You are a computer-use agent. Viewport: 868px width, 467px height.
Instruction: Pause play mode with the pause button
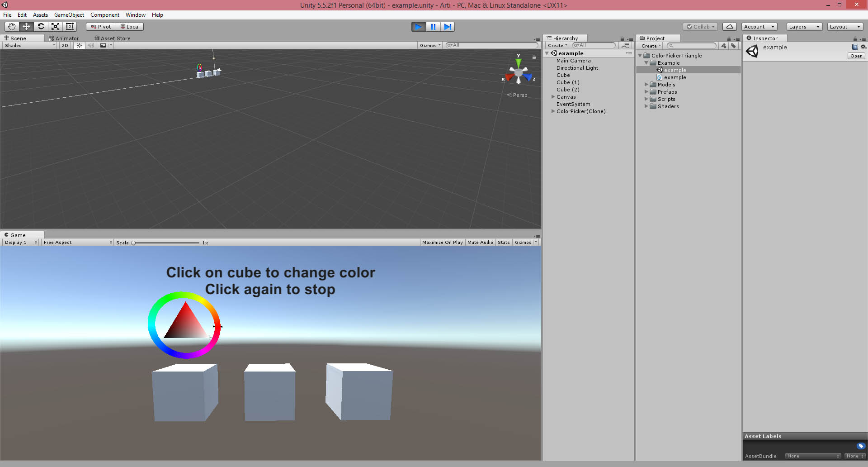(433, 27)
